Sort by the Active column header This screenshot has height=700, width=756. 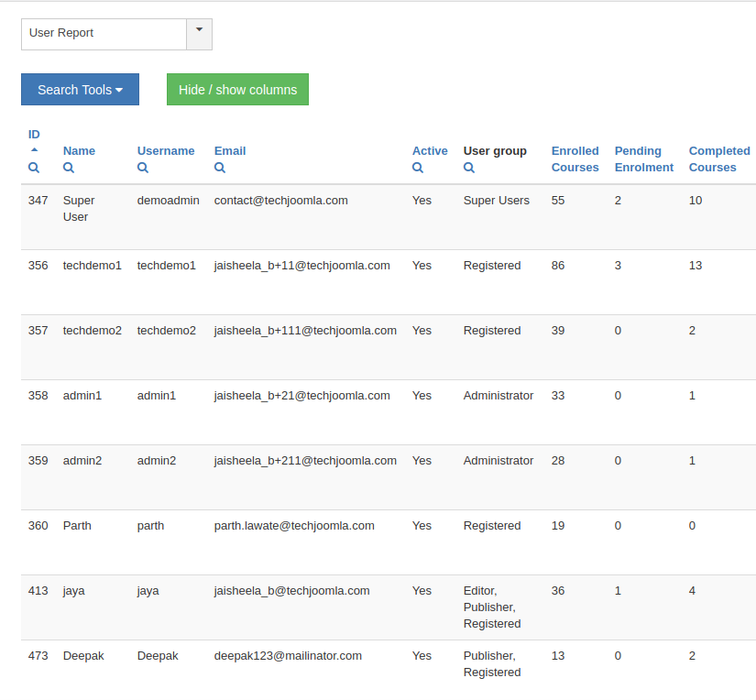(x=430, y=151)
